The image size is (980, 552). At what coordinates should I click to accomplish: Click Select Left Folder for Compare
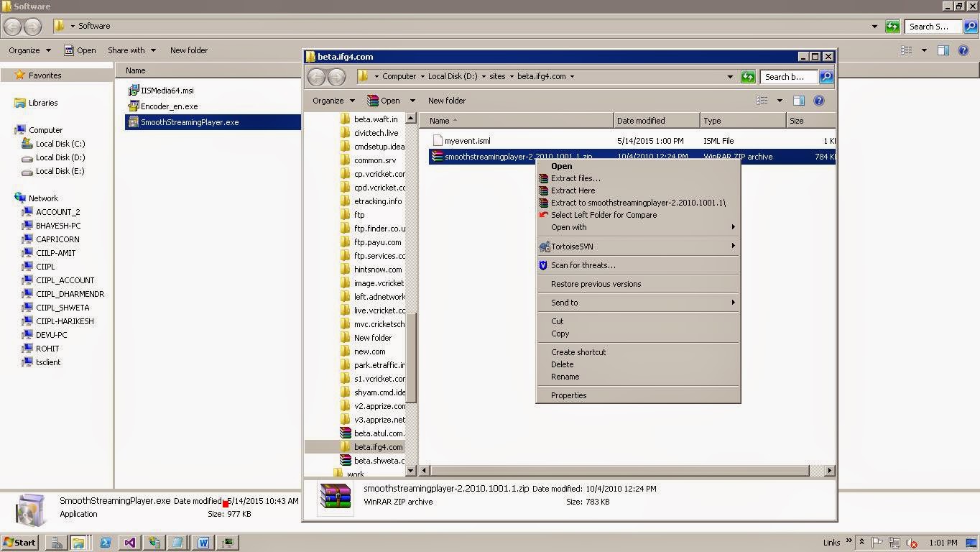(x=604, y=215)
